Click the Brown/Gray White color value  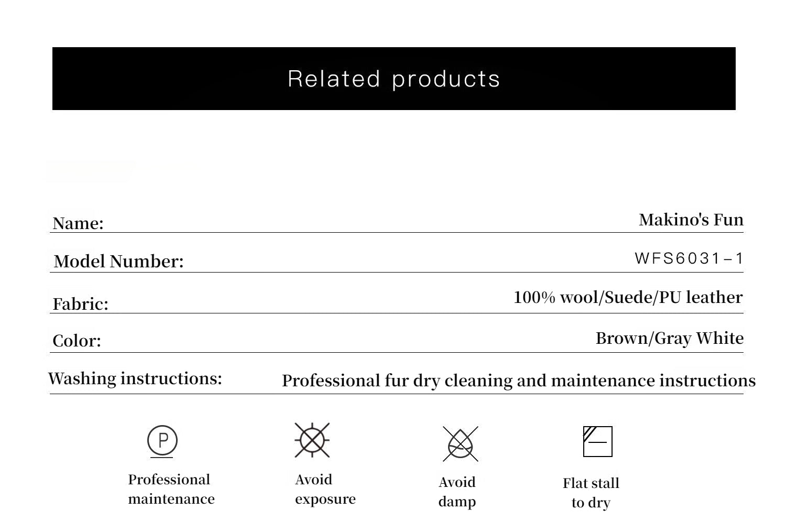(x=669, y=338)
